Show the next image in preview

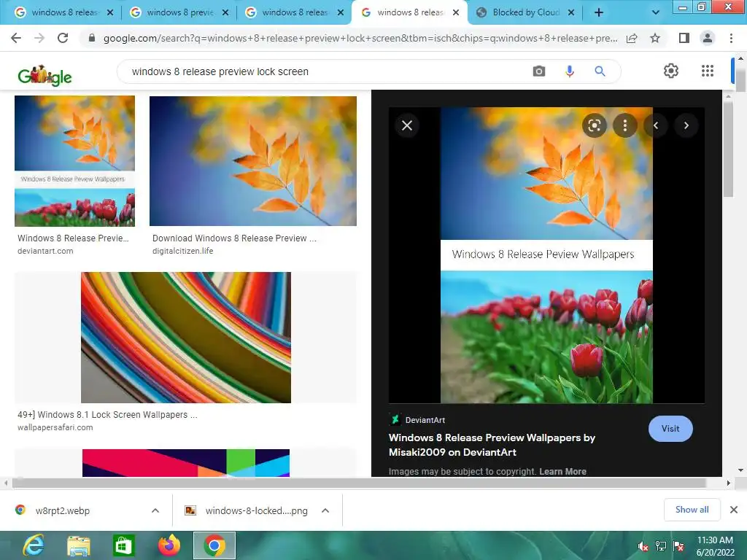[x=686, y=125]
